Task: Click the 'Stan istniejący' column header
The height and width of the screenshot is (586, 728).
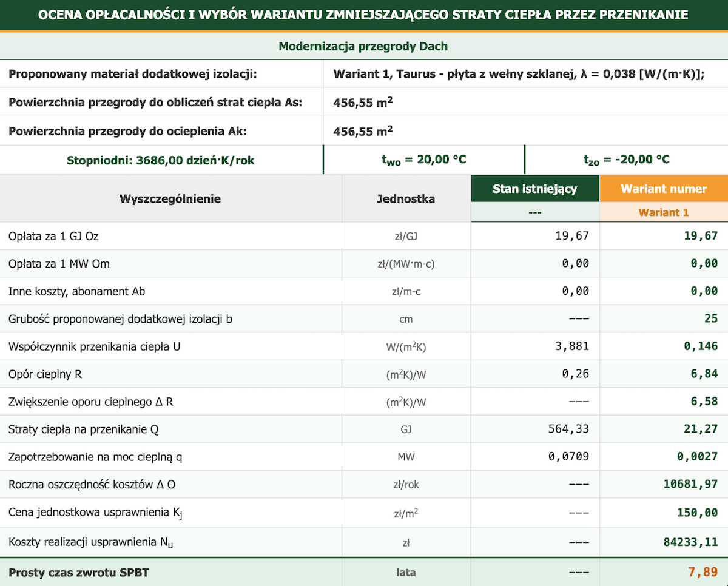Action: (534, 189)
